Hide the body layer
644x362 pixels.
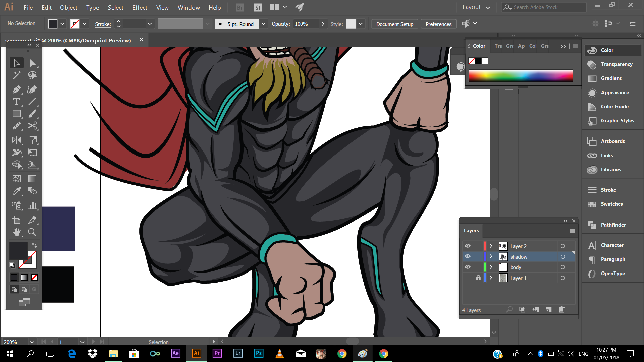pos(467,267)
